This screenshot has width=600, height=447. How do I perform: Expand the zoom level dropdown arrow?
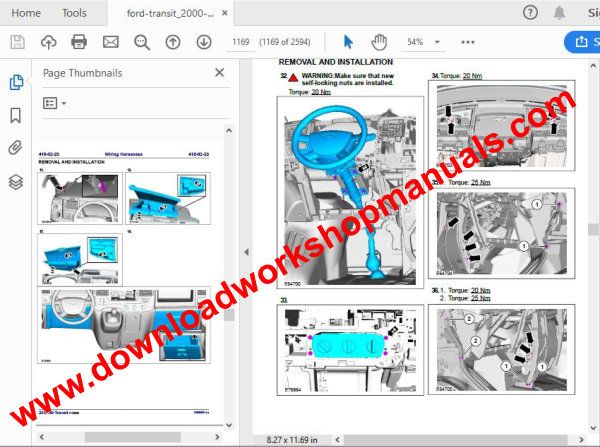click(437, 42)
